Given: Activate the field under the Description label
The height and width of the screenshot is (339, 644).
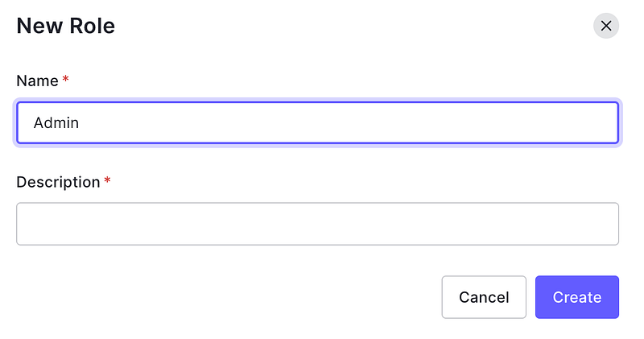Looking at the screenshot, I should click(317, 224).
